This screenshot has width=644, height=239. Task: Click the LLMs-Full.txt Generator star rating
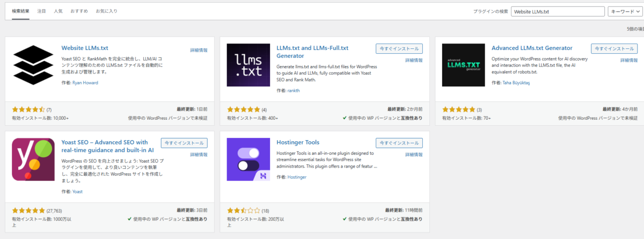tap(243, 110)
